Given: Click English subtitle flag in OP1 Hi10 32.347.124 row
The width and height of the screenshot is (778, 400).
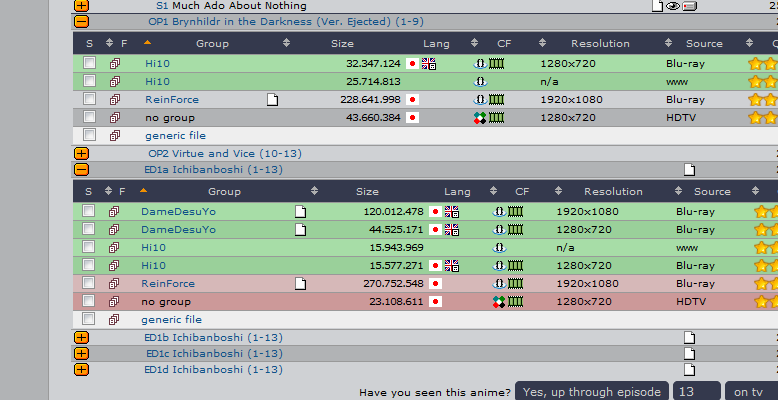Looking at the screenshot, I should click(x=429, y=64).
